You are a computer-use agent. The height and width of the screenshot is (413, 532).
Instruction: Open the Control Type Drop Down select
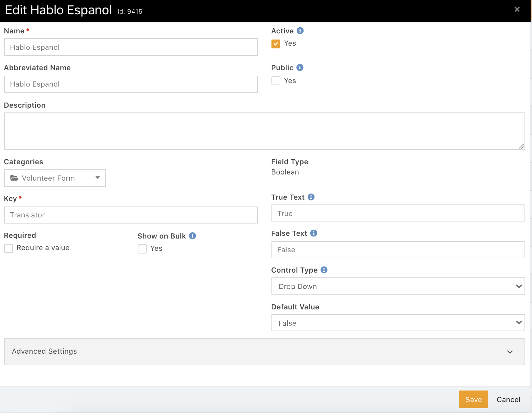click(398, 286)
